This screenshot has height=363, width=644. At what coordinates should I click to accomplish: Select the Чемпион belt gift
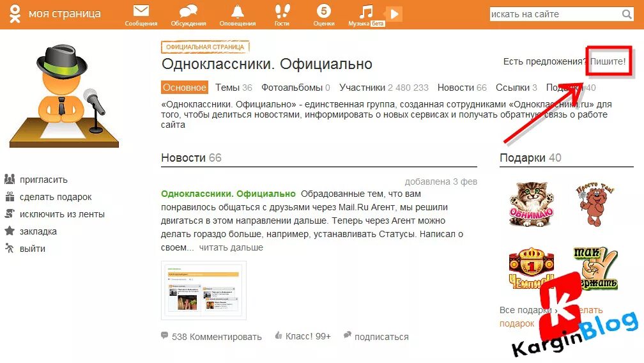(x=532, y=268)
